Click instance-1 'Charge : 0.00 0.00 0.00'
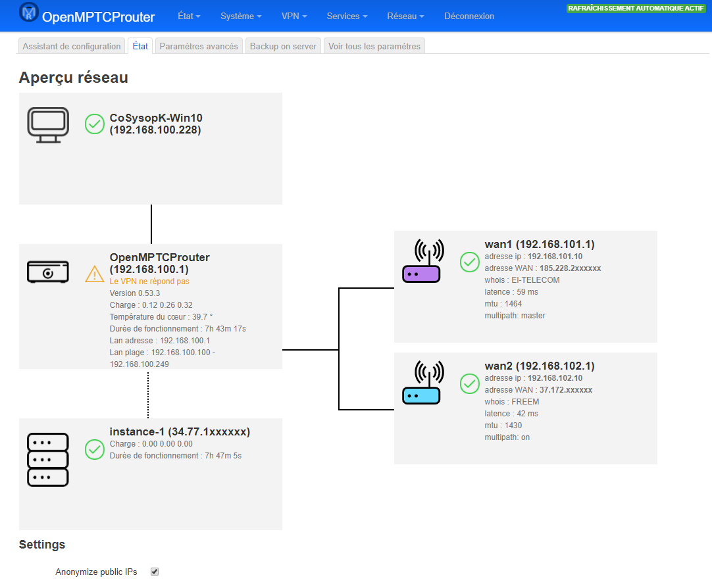The width and height of the screenshot is (712, 588). (151, 444)
